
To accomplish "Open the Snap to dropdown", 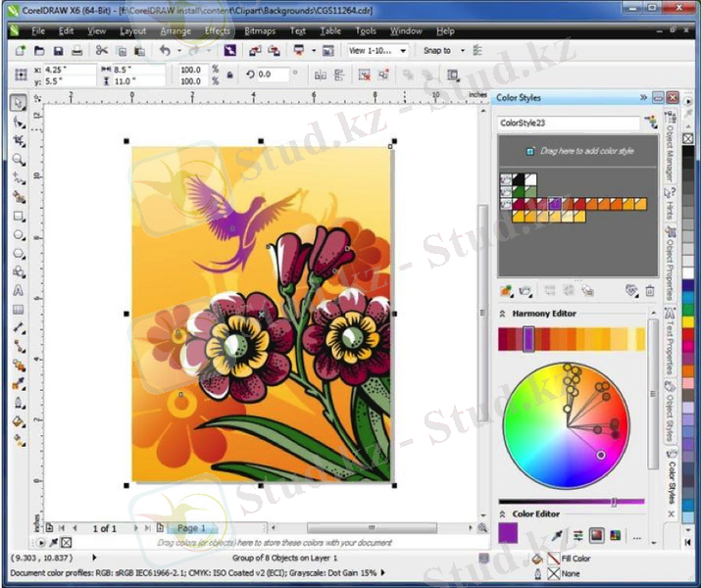I will coord(463,51).
